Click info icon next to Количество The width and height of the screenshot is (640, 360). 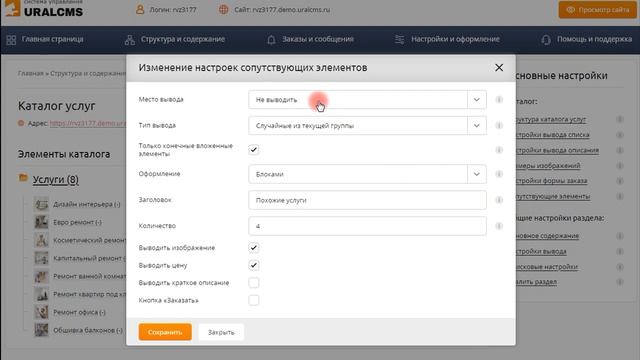(499, 226)
